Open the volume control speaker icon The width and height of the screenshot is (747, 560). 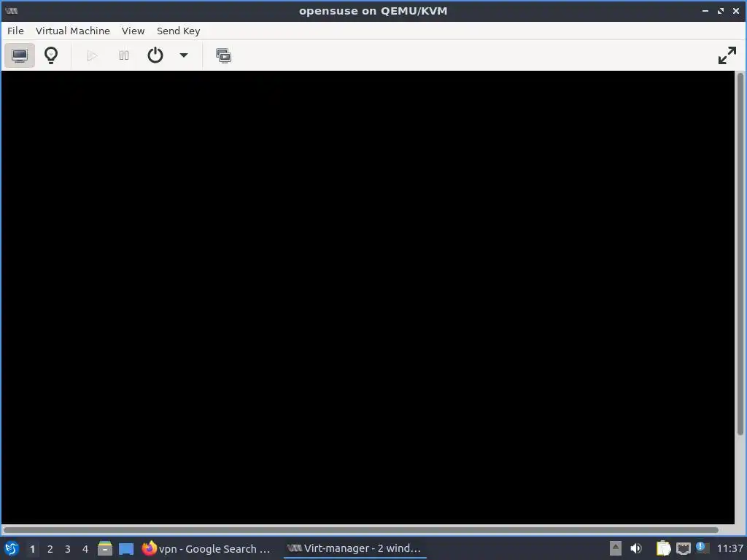636,548
